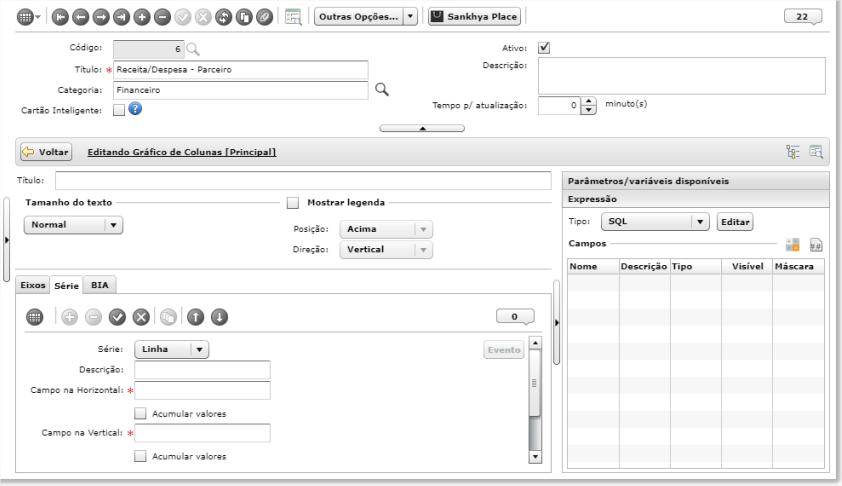
Task: Go back with Voltar button
Action: 46,152
